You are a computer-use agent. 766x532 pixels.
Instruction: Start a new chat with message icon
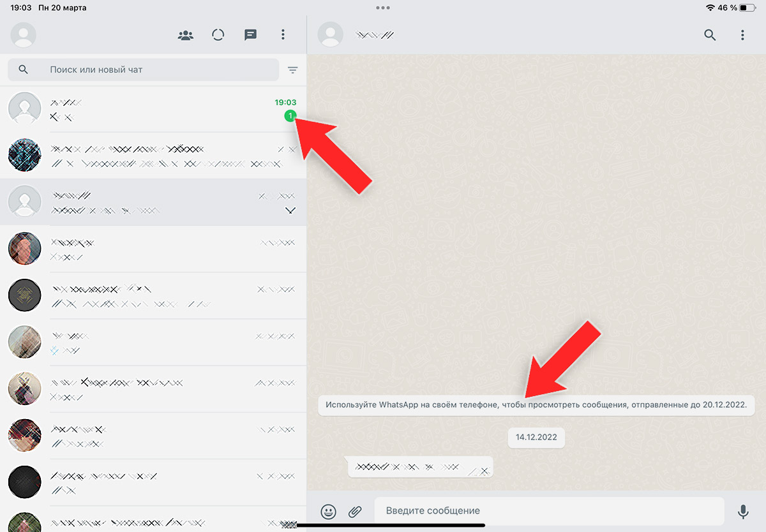click(250, 35)
